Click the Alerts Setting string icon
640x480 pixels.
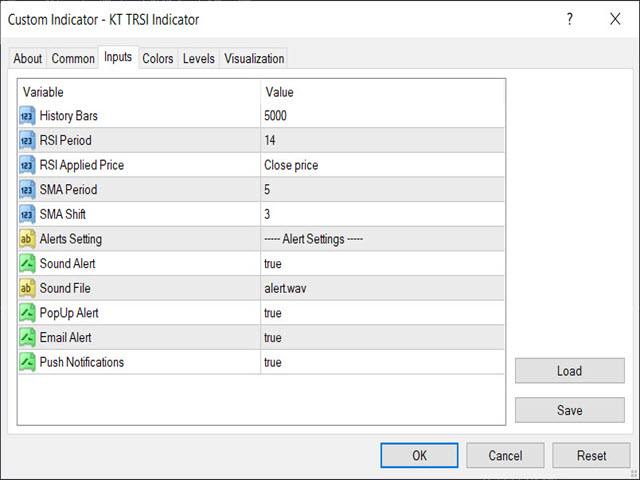point(27,239)
